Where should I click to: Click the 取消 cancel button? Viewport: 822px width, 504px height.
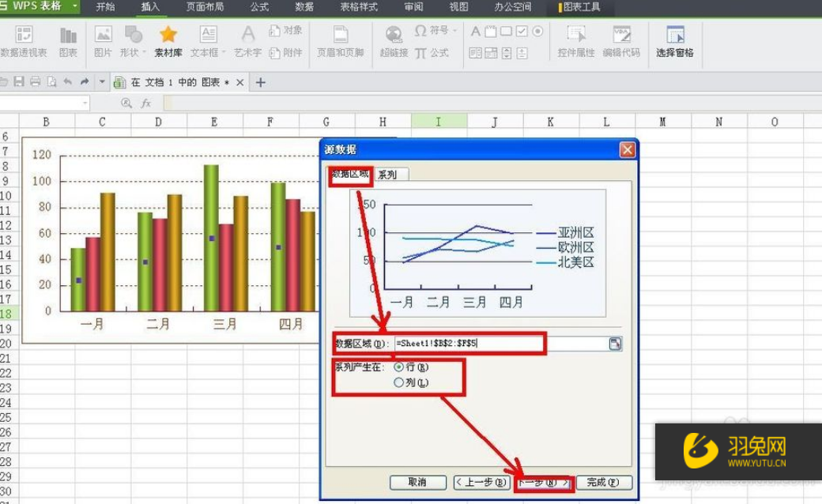point(418,482)
